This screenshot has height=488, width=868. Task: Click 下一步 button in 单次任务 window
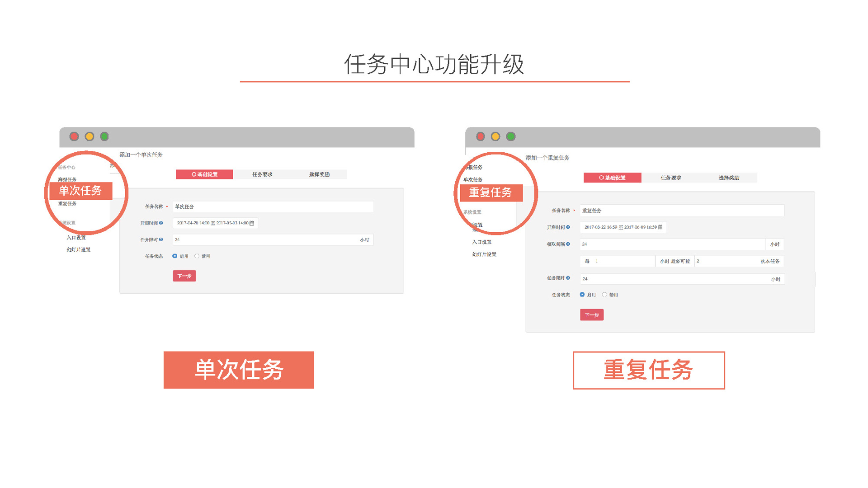(184, 276)
